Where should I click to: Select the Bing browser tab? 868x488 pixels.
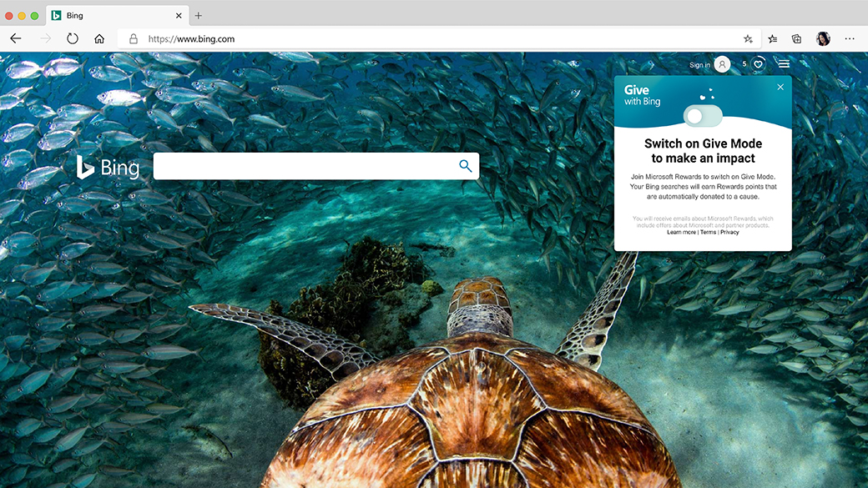tap(118, 16)
